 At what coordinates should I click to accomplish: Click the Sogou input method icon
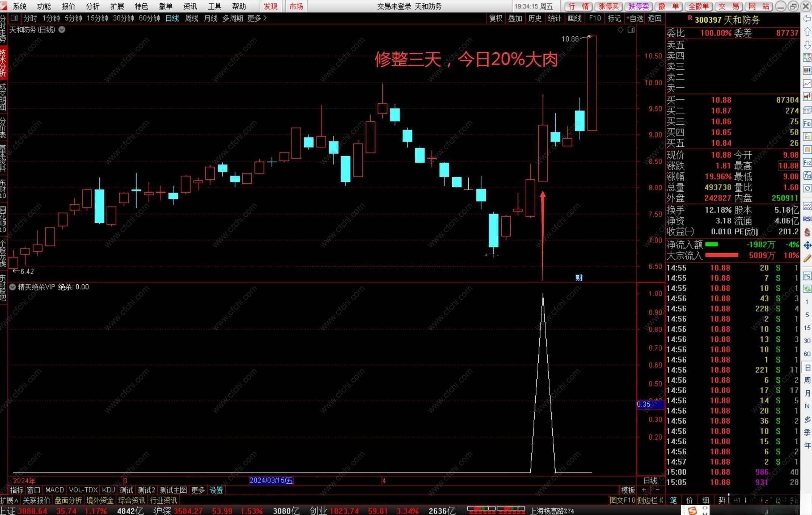692,510
